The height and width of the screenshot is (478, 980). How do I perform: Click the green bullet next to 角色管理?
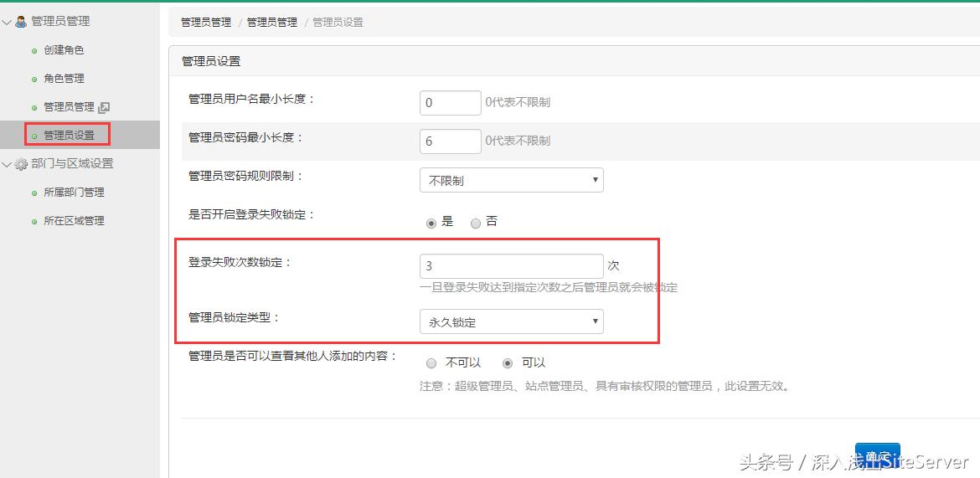[x=34, y=80]
